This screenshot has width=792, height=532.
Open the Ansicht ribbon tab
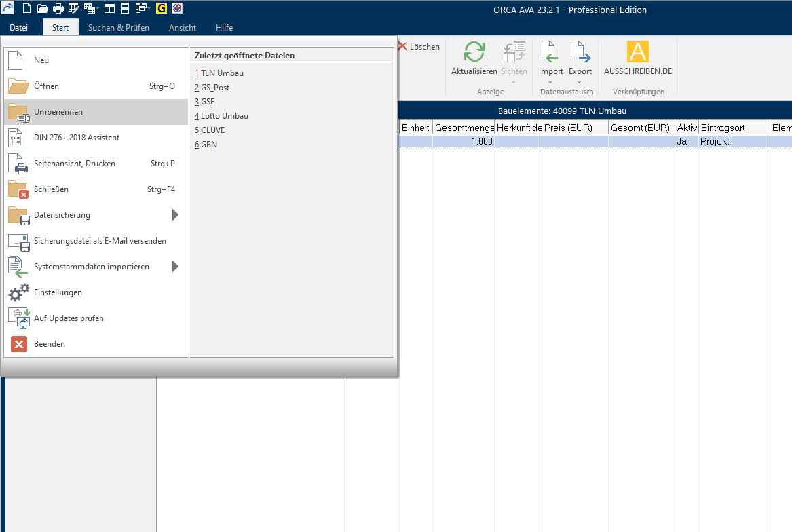(183, 28)
